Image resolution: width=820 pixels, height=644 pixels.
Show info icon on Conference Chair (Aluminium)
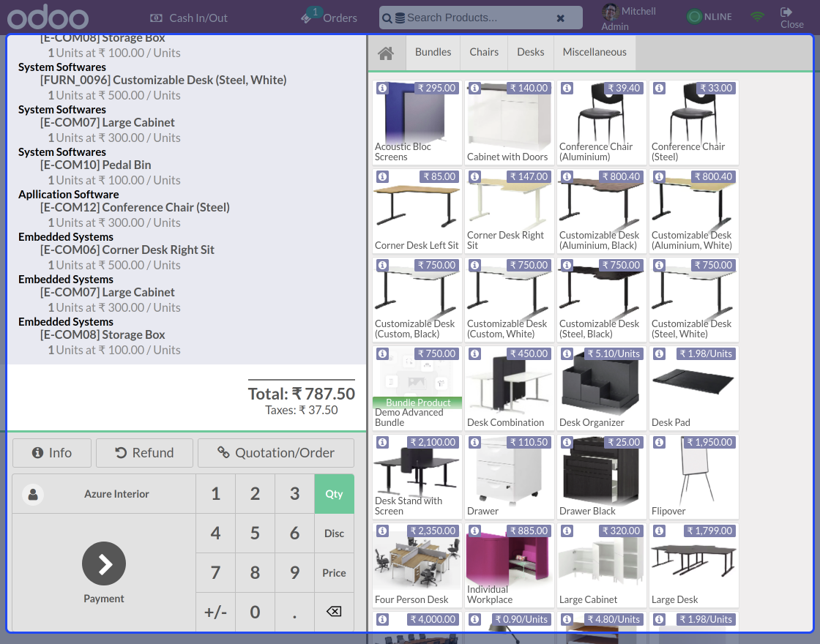567,89
